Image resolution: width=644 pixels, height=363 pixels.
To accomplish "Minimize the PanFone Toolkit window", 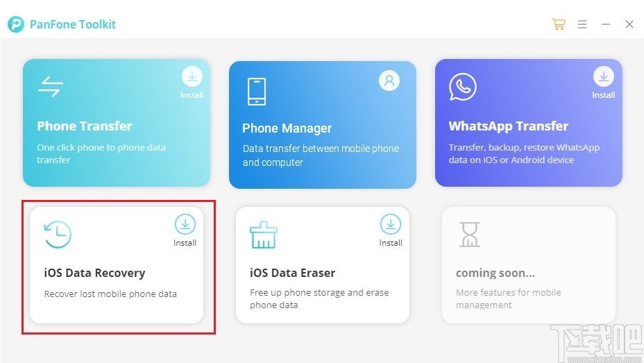I will (605, 24).
